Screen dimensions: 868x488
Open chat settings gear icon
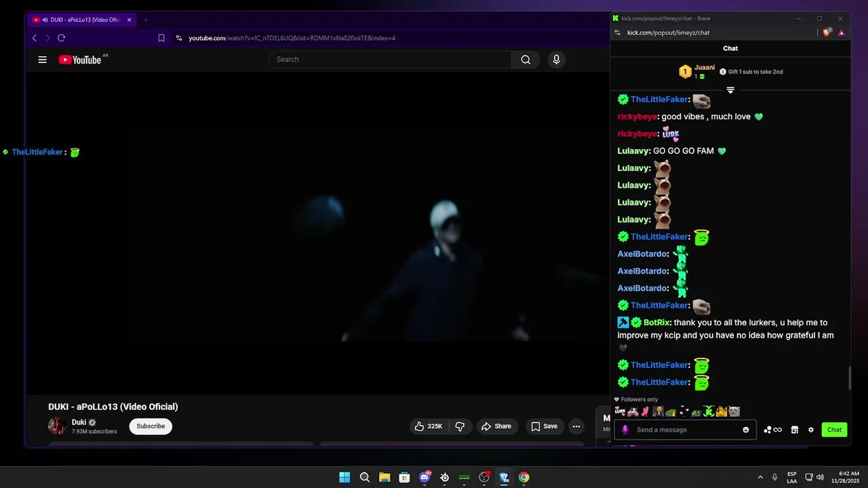[810, 430]
